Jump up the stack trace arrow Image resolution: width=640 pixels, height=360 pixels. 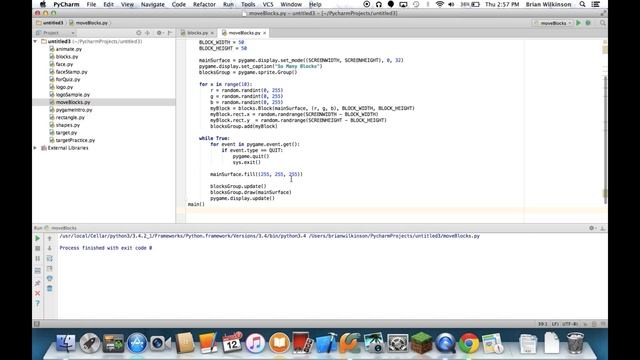click(x=50, y=238)
